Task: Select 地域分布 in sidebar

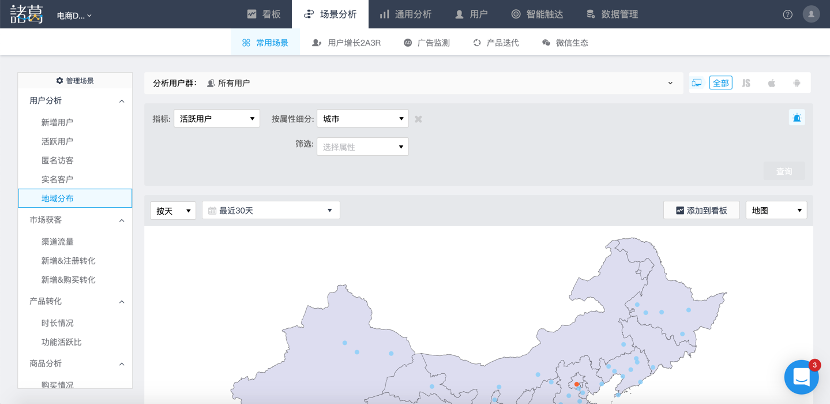Action: tap(75, 198)
